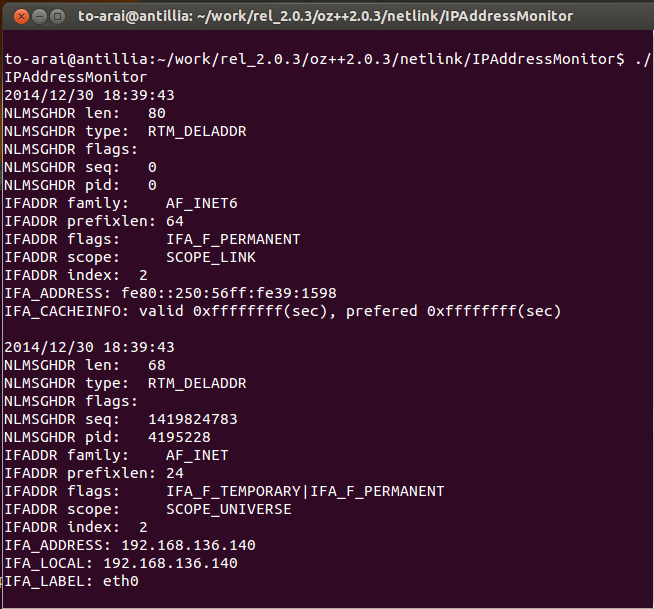Screen dimensions: 654x609
Task: Maximize the terminal window
Action: click(x=58, y=17)
